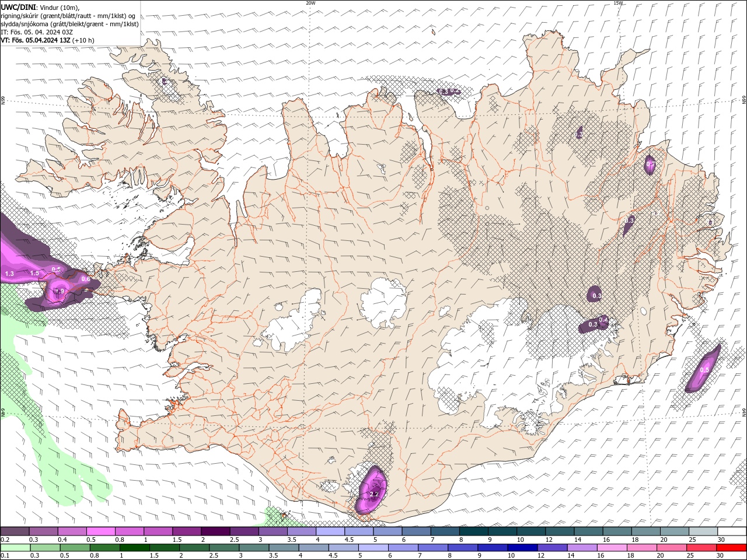Click the '15W' longitude label on the top border

[618, 3]
